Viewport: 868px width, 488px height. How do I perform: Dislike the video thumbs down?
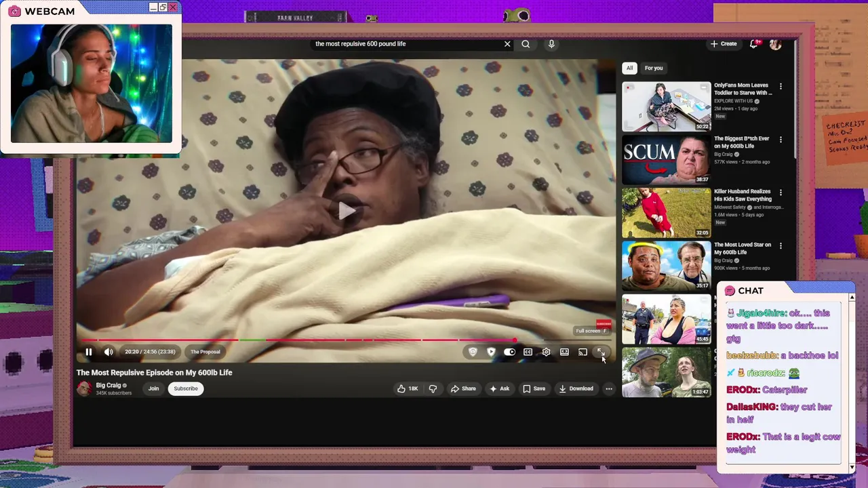433,388
